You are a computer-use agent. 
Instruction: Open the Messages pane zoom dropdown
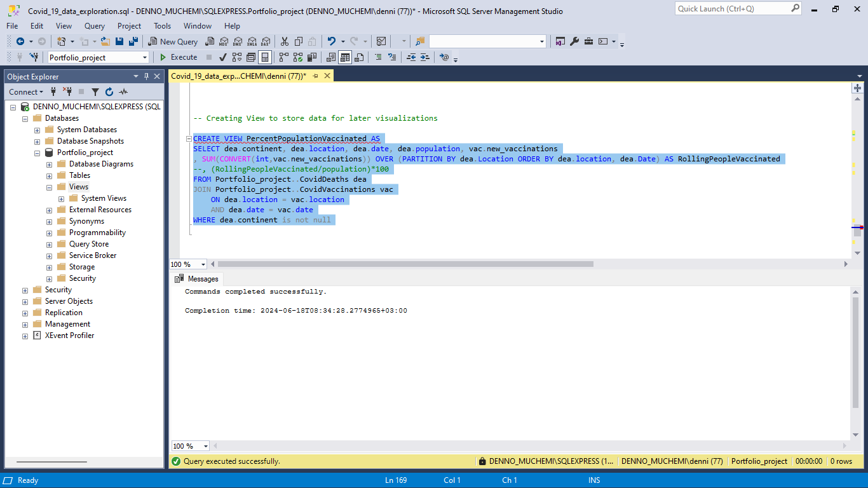pos(206,446)
